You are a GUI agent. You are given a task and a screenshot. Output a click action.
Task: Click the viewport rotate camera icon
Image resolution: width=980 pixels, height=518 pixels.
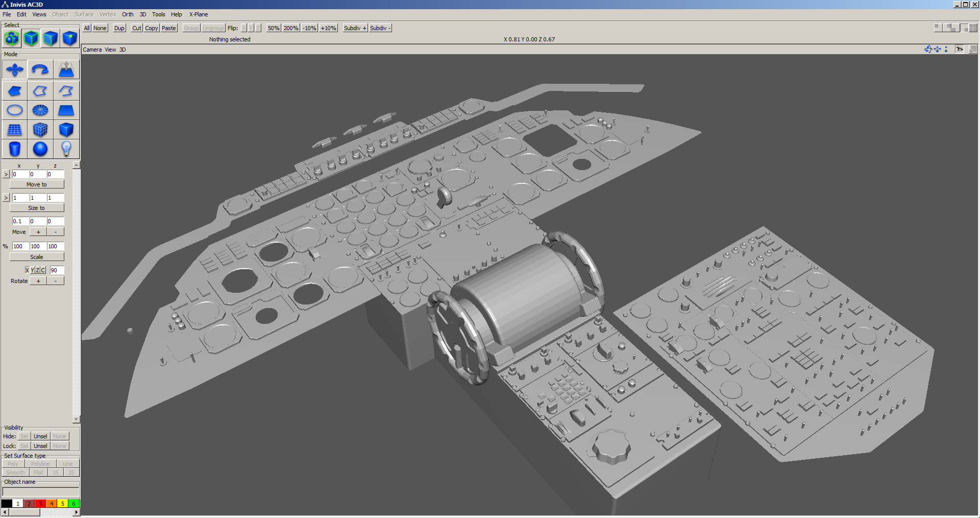click(x=928, y=50)
